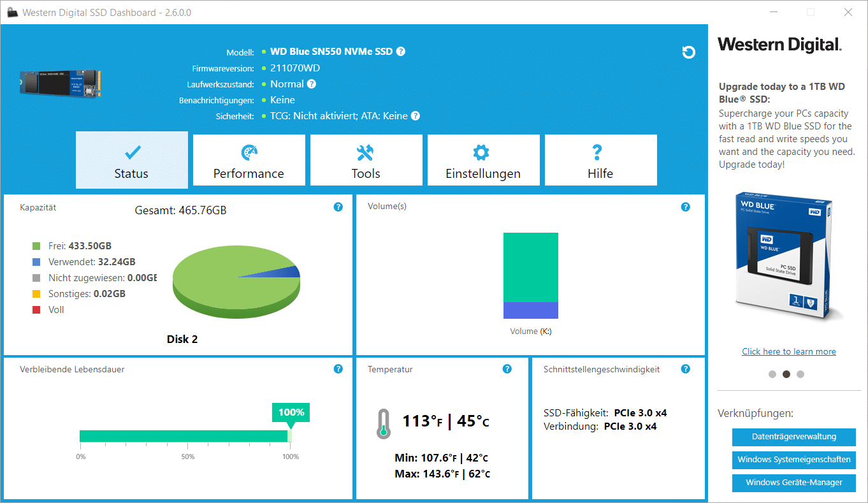Open Windows Systemeigenschaften shortcut
This screenshot has height=503, width=868.
pyautogui.click(x=793, y=460)
